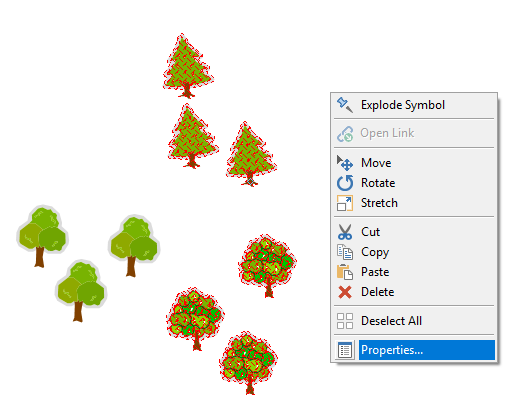This screenshot has height=402, width=506.
Task: Select the leftmost unselected green tree
Action: tap(42, 236)
